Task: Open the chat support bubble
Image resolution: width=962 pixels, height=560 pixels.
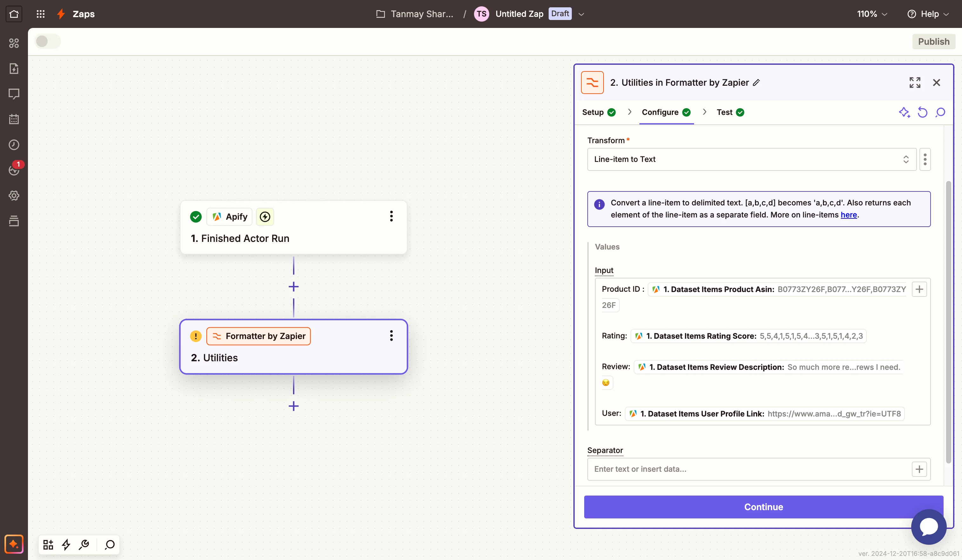Action: point(928,527)
